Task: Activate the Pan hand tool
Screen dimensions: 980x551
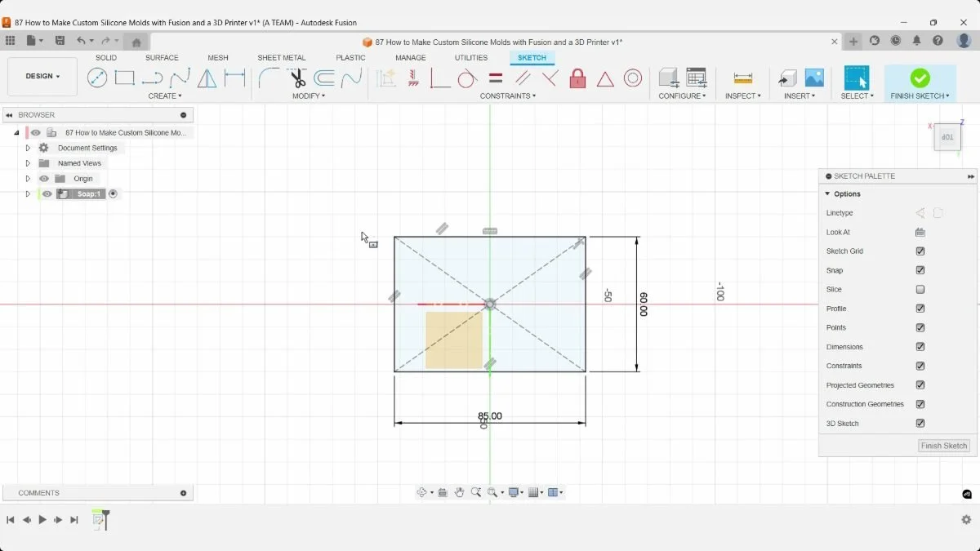Action: 460,492
